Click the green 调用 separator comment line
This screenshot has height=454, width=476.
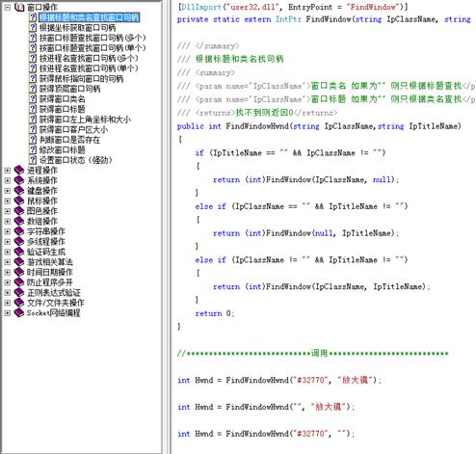[x=312, y=354]
